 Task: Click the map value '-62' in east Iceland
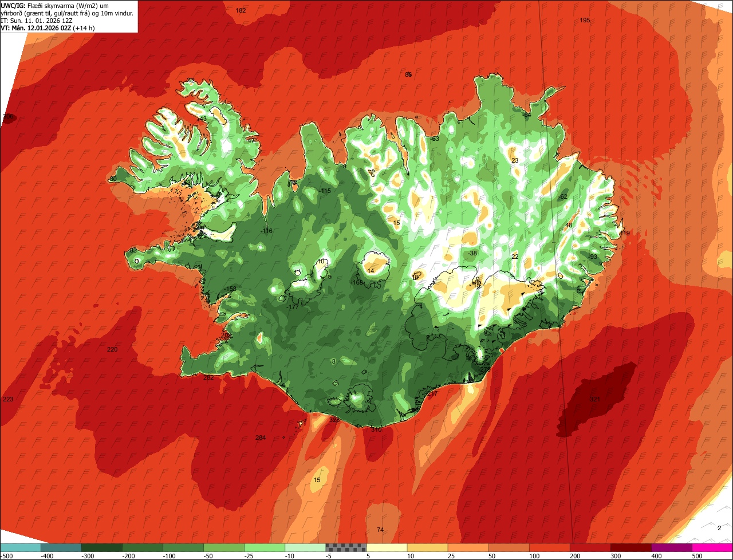562,196
